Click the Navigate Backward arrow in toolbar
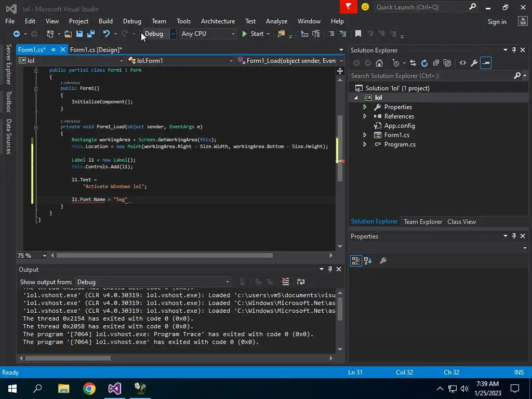This screenshot has height=399, width=532. (16, 34)
